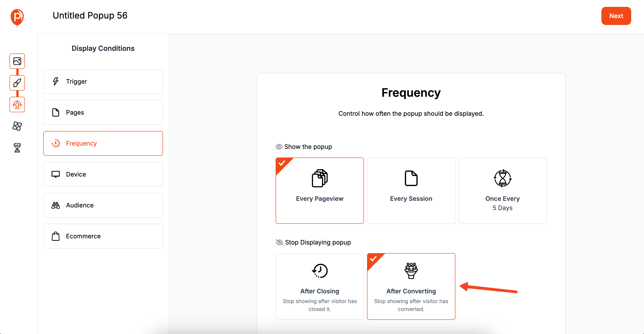
Task: Select the Every Pageview option card
Action: 320,190
